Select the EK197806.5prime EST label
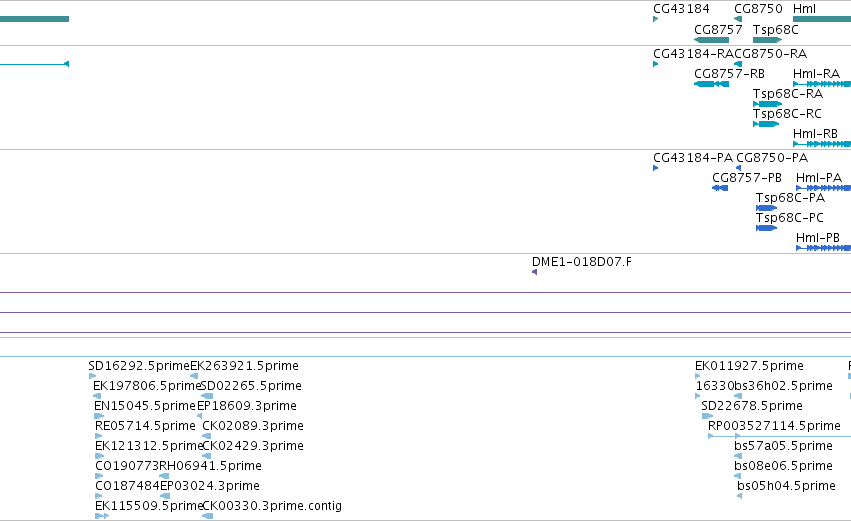The width and height of the screenshot is (851, 521). 147,386
